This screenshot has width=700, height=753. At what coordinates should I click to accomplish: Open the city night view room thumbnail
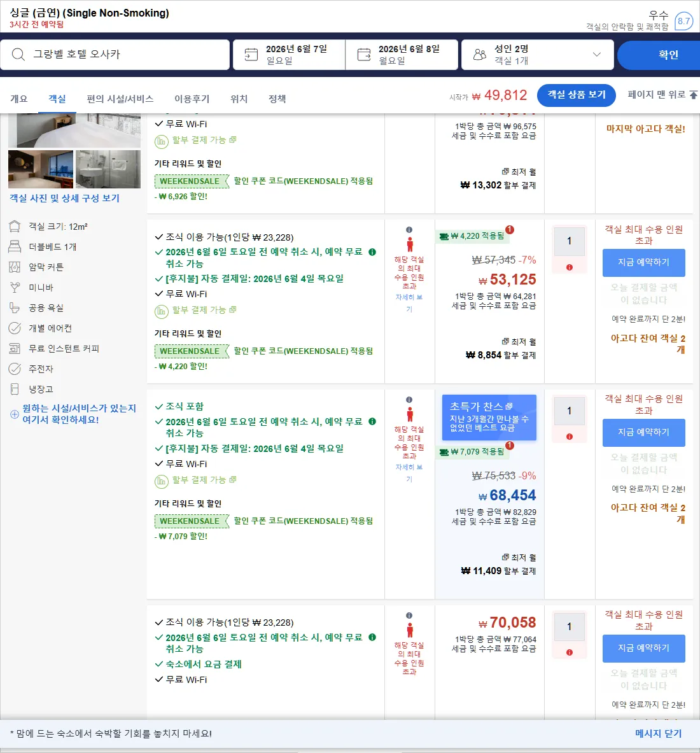tap(41, 169)
